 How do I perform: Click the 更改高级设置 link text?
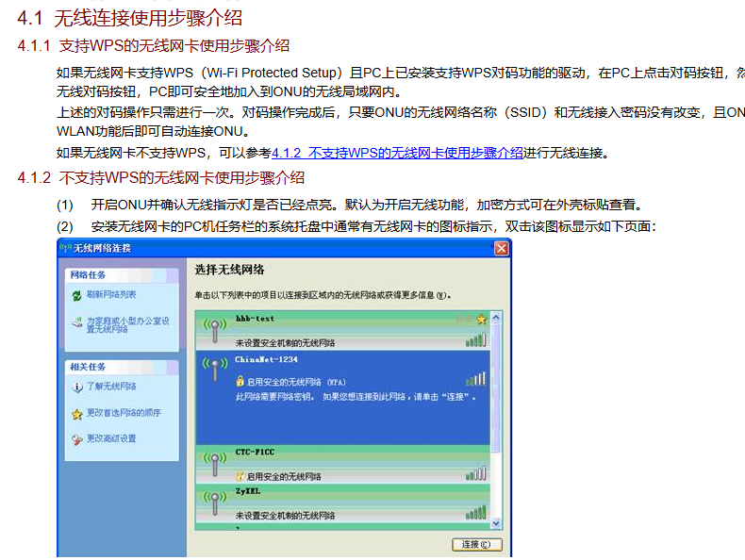pyautogui.click(x=111, y=439)
